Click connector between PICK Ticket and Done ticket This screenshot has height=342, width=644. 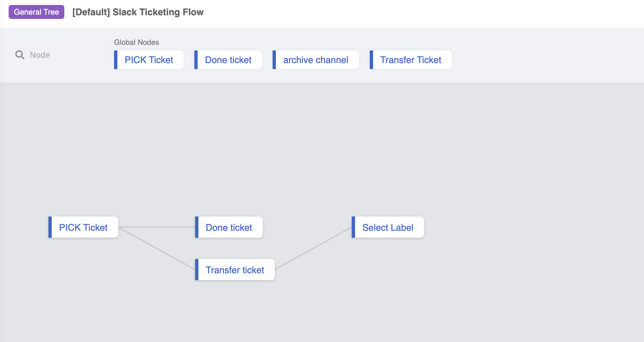tap(157, 227)
